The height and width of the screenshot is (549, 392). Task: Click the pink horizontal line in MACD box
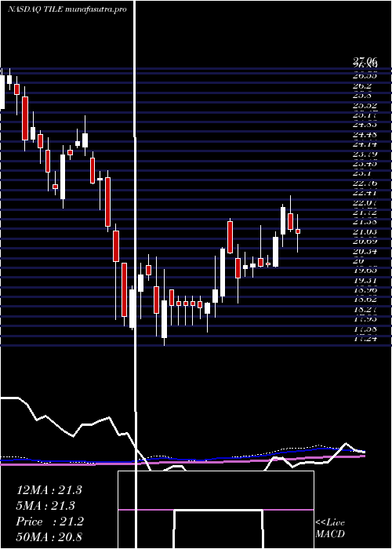(x=216, y=510)
